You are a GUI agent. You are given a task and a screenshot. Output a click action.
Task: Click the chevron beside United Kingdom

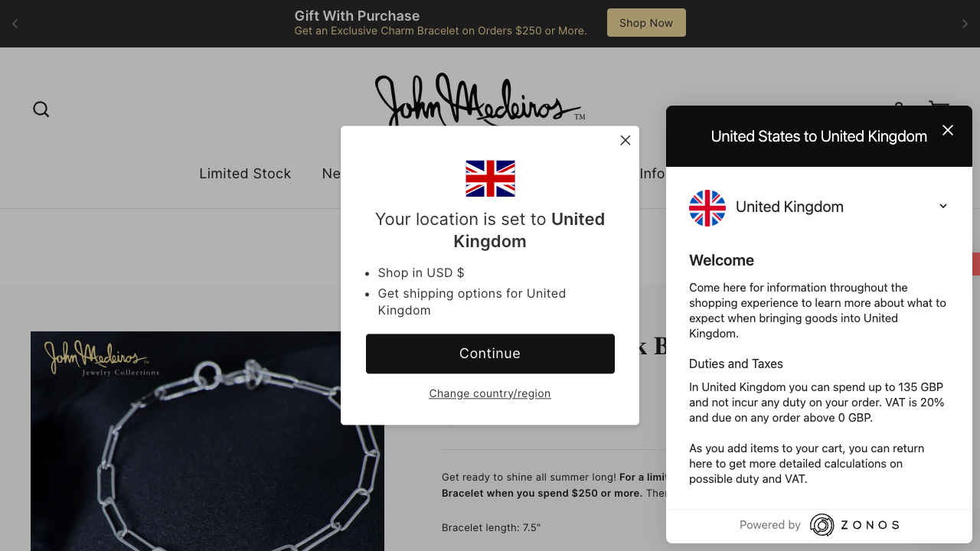(x=943, y=206)
